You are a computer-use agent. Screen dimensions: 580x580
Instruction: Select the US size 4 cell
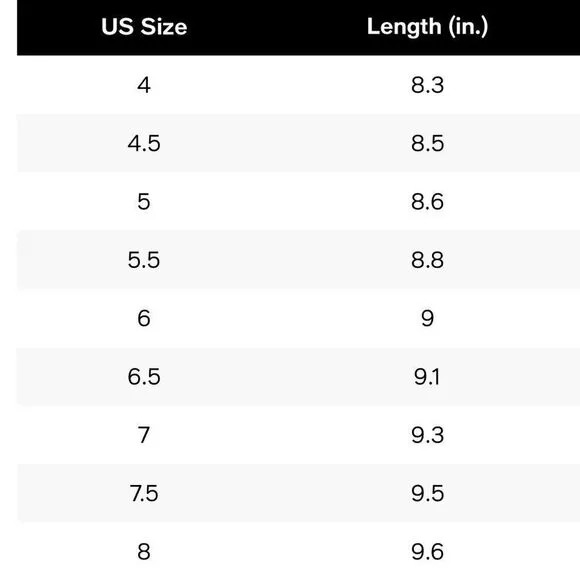144,85
